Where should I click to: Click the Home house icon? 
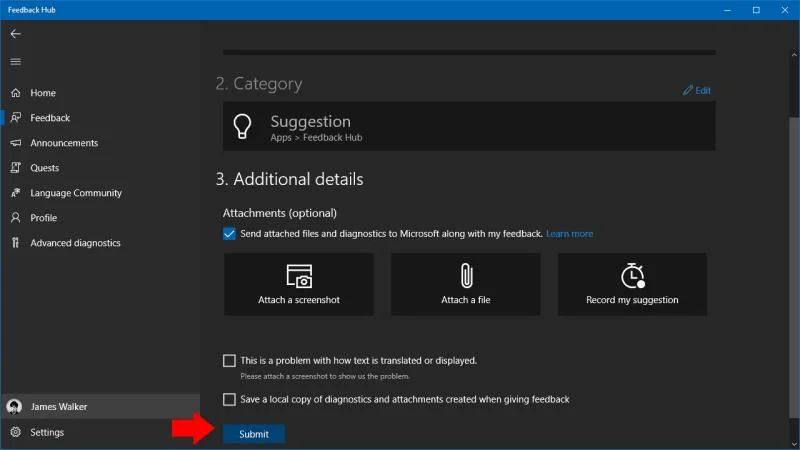click(x=16, y=93)
